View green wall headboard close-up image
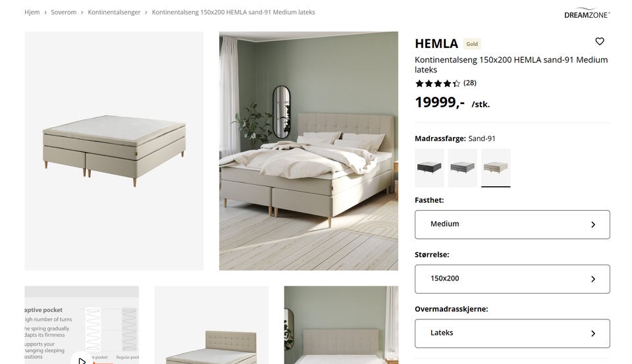The width and height of the screenshot is (632, 364). 341,325
